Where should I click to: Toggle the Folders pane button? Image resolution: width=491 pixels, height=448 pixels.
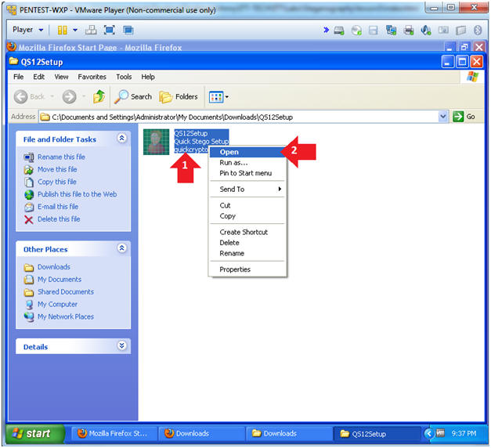click(179, 97)
